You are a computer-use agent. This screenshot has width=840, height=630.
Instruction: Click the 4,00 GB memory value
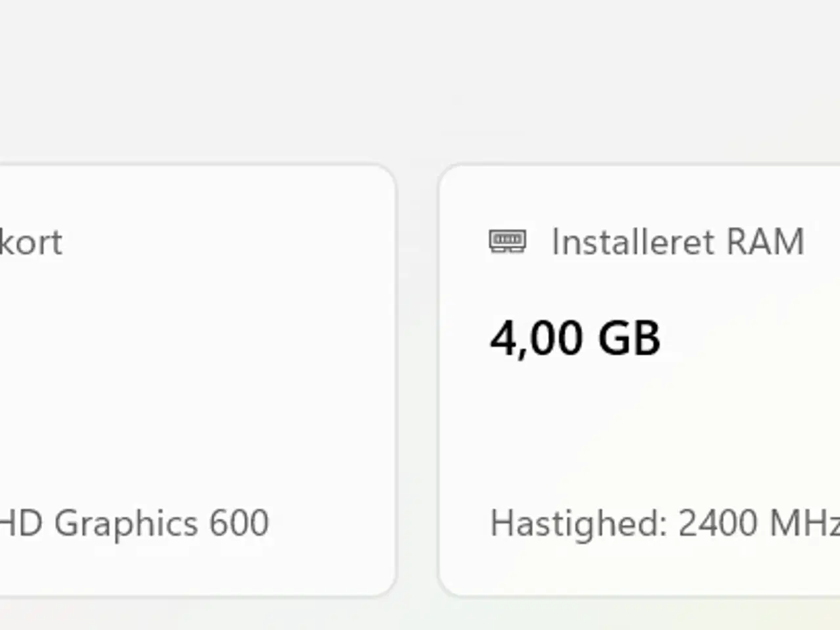(x=575, y=338)
